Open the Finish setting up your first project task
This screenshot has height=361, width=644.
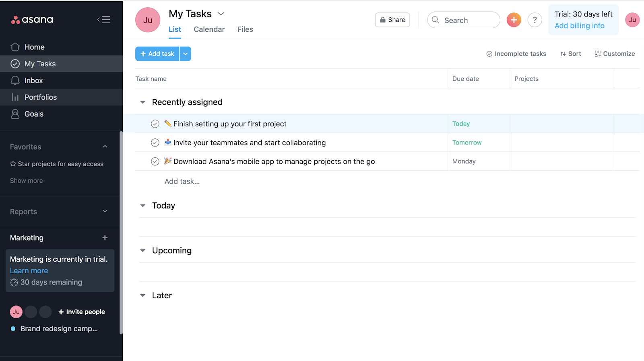point(230,124)
